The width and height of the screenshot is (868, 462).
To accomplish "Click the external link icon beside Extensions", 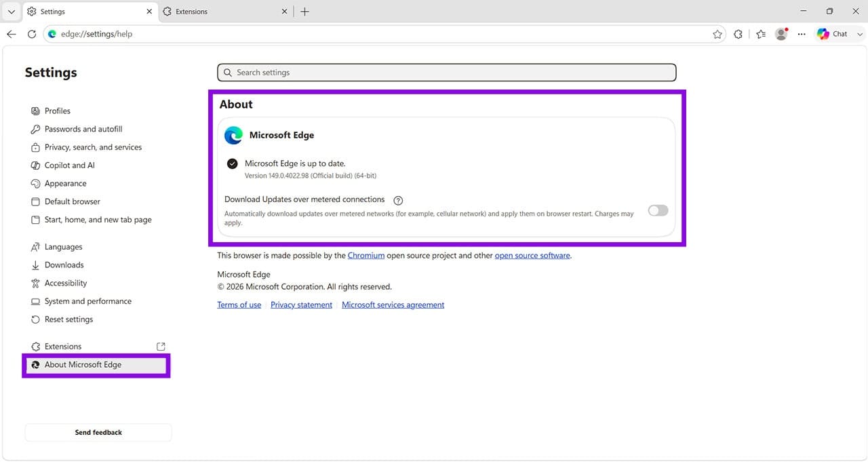I will (161, 347).
